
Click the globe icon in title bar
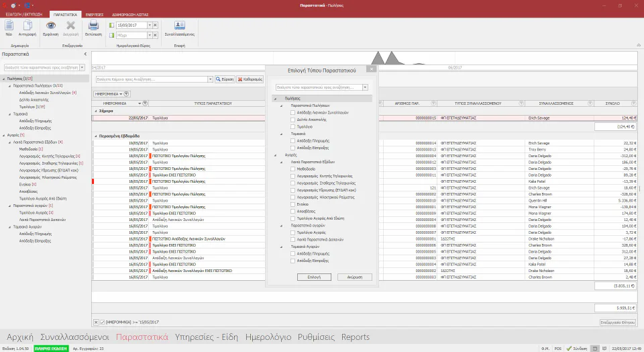pos(13,5)
